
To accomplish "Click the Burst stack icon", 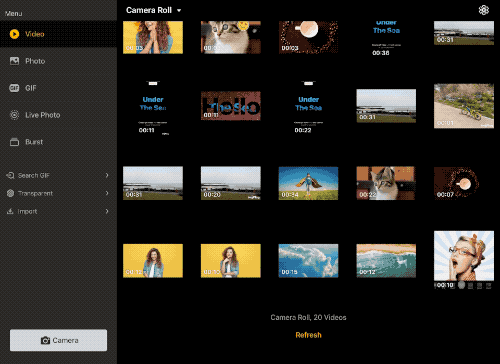I will coord(14,142).
